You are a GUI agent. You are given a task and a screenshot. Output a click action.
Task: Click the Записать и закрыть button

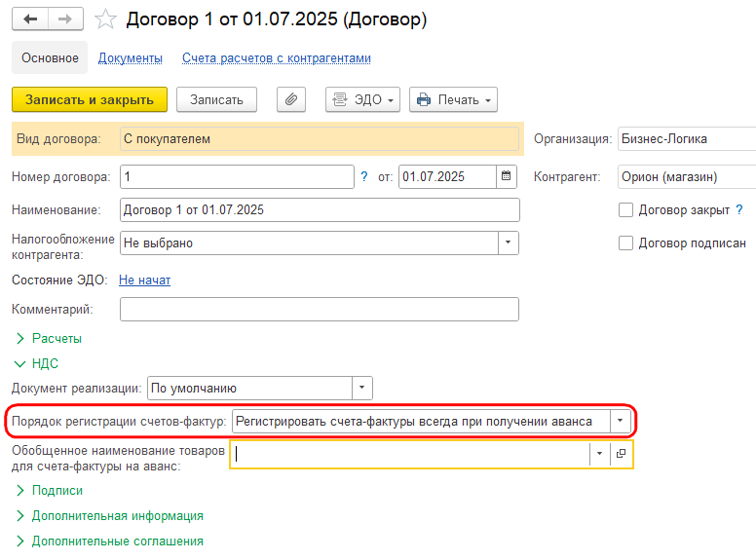(x=90, y=99)
